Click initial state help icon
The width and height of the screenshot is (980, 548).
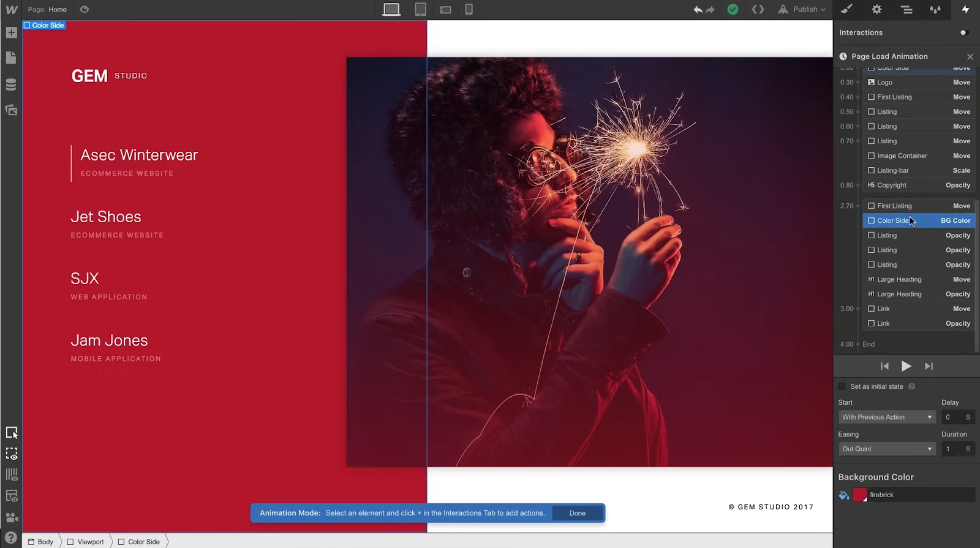click(x=911, y=386)
